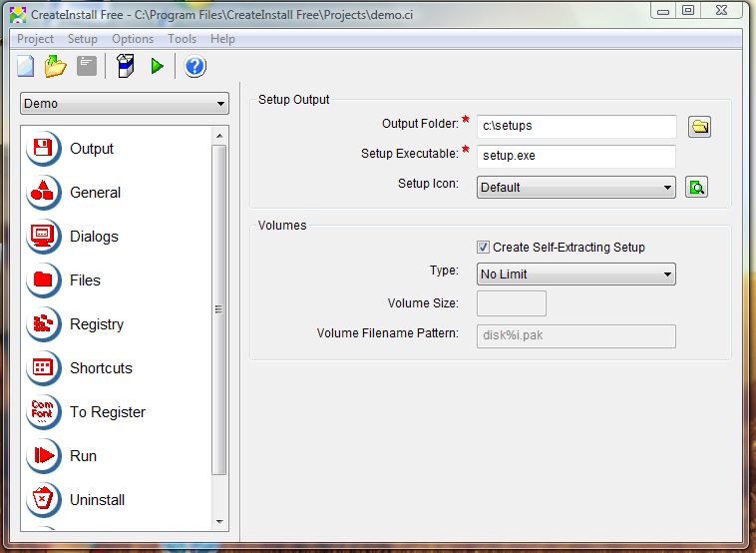Select the Shortcuts window icon
Screen dimensions: 756x553
pyautogui.click(x=44, y=367)
